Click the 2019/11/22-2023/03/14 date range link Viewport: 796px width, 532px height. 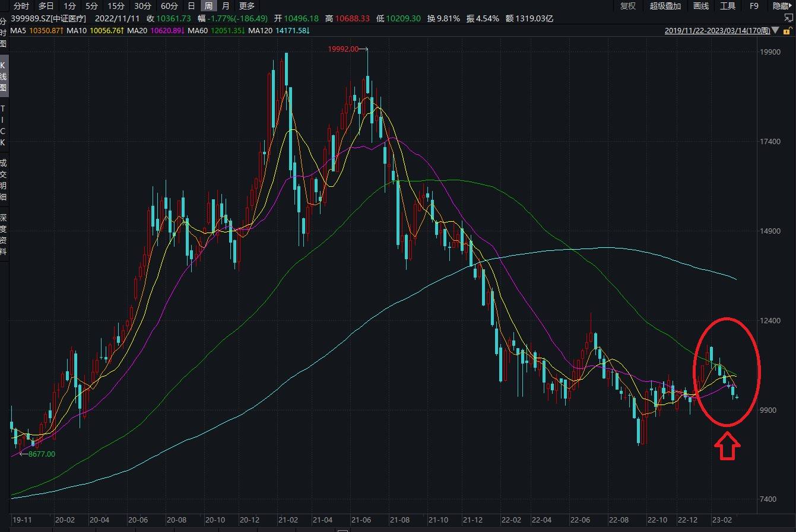(718, 30)
